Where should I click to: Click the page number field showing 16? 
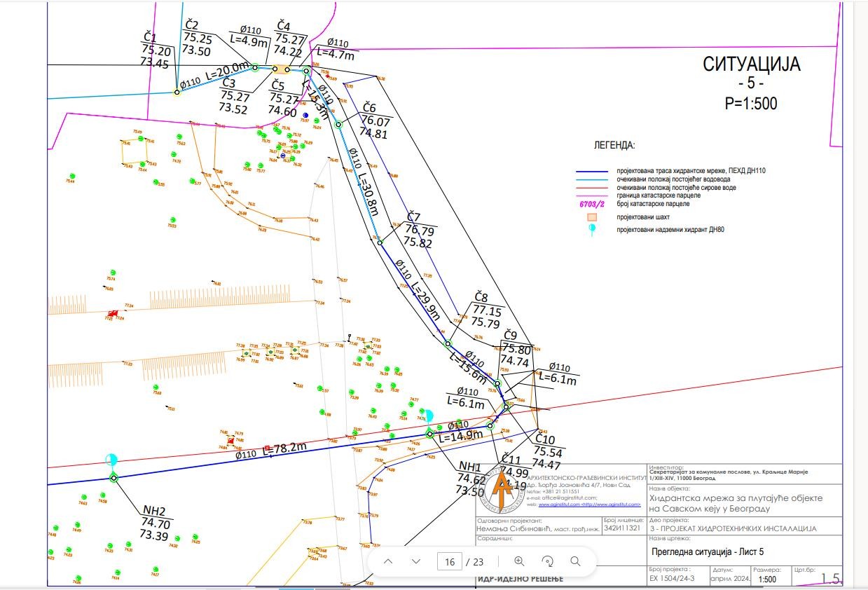tap(449, 561)
